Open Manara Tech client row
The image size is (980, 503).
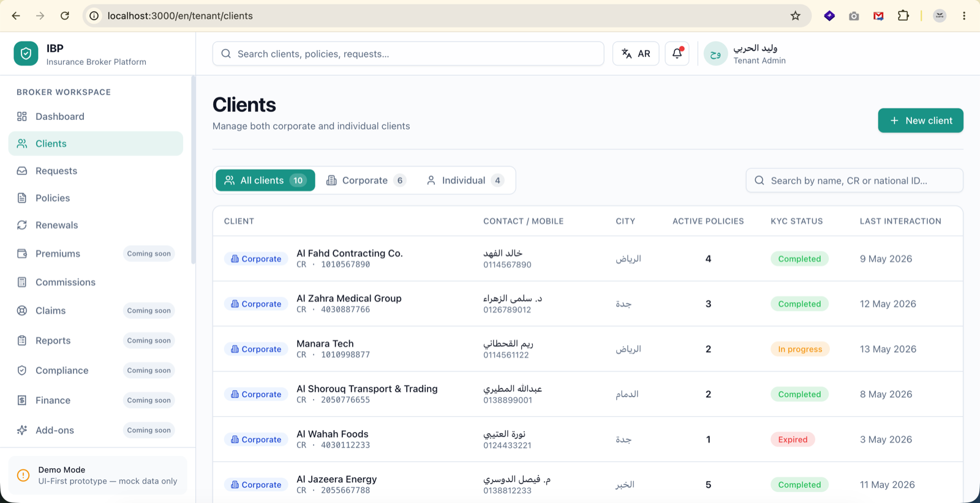click(587, 349)
